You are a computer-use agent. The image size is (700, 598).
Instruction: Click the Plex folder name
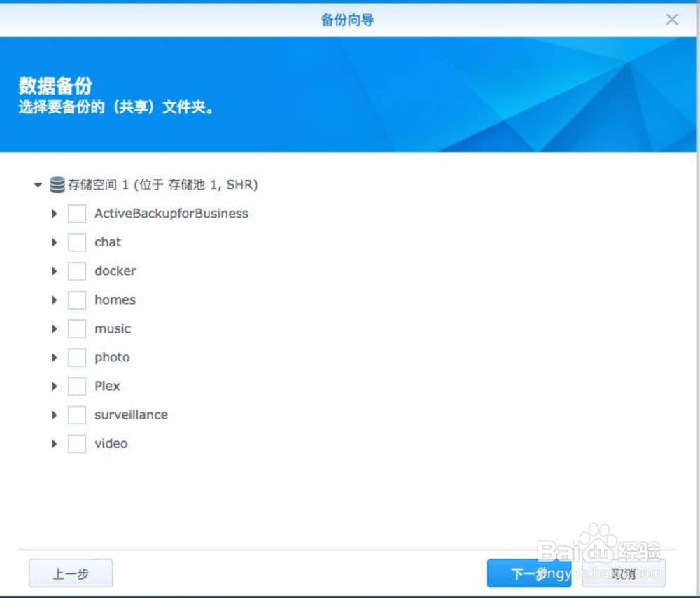(x=107, y=386)
